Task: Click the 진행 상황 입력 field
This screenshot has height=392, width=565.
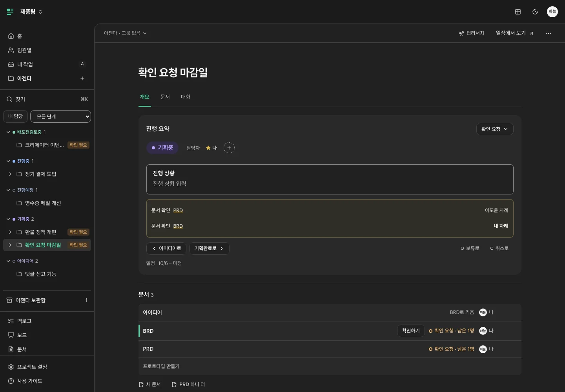Action: [330, 179]
